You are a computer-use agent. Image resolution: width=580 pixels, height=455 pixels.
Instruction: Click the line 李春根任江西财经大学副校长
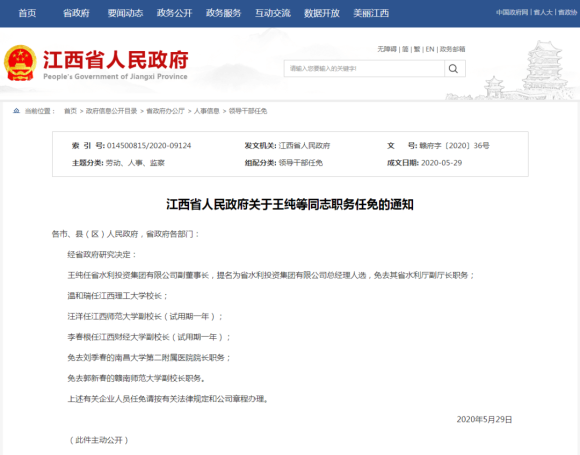tap(149, 337)
